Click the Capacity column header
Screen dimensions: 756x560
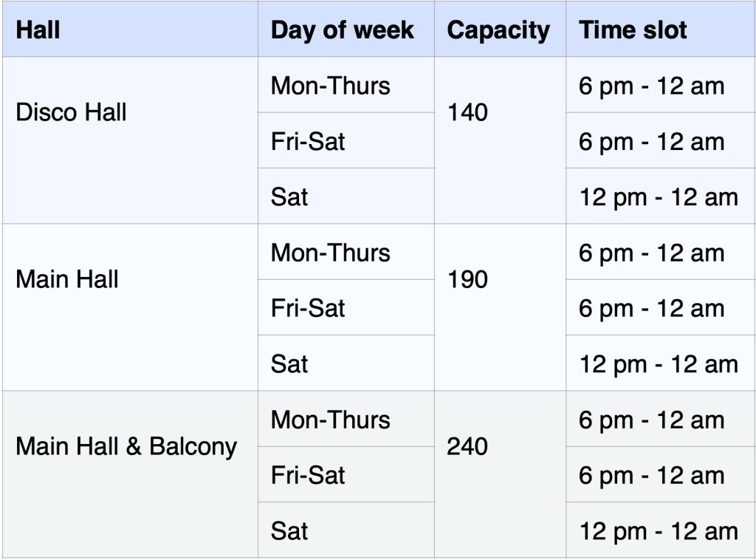[x=498, y=30]
